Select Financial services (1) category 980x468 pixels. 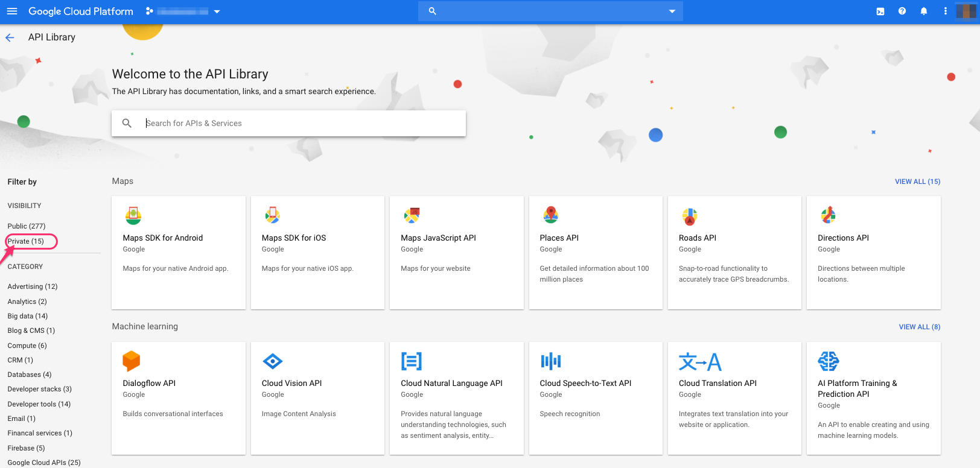(x=40, y=433)
